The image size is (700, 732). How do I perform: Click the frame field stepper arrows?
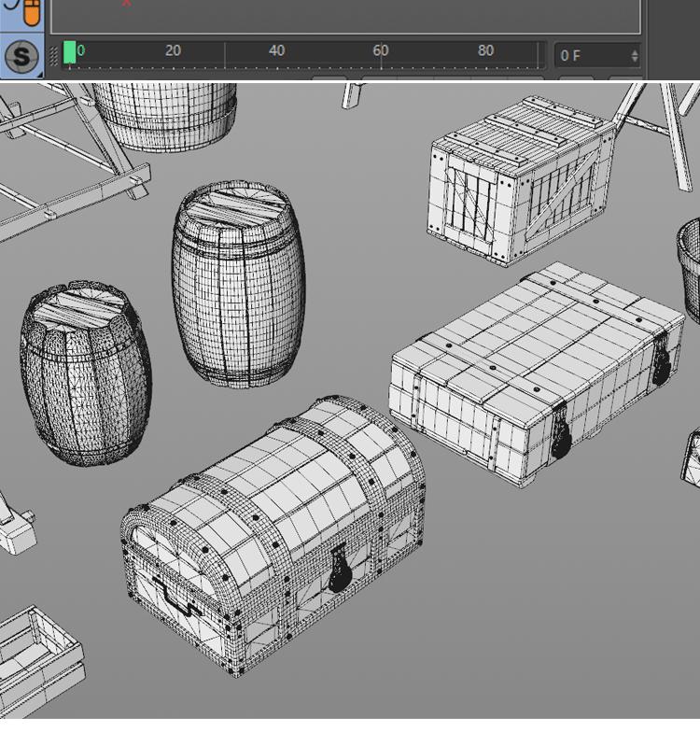635,56
